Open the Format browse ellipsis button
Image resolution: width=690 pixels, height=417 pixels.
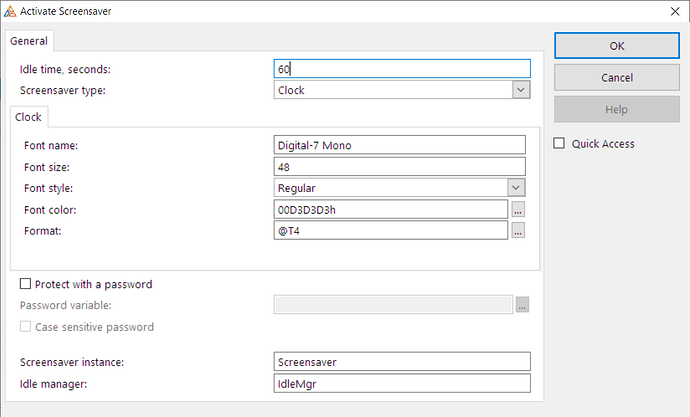(x=518, y=231)
